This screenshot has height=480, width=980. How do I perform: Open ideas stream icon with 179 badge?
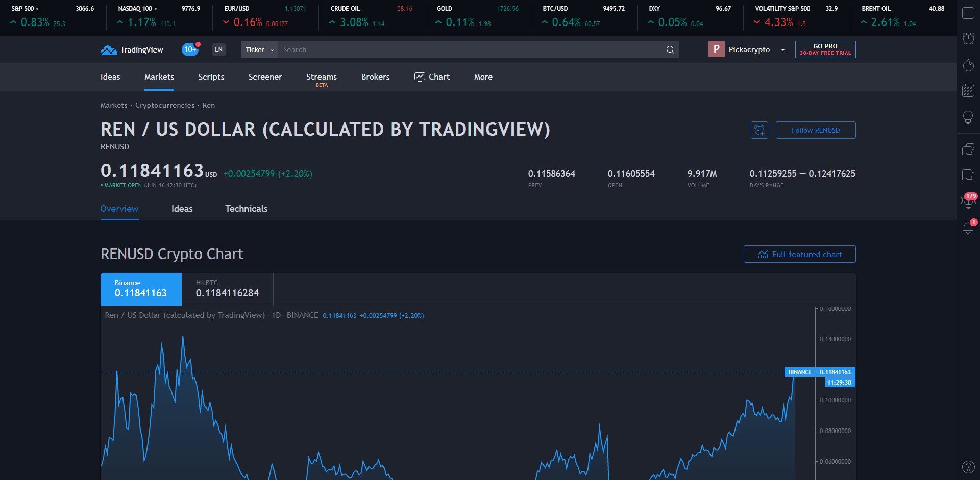pyautogui.click(x=968, y=201)
